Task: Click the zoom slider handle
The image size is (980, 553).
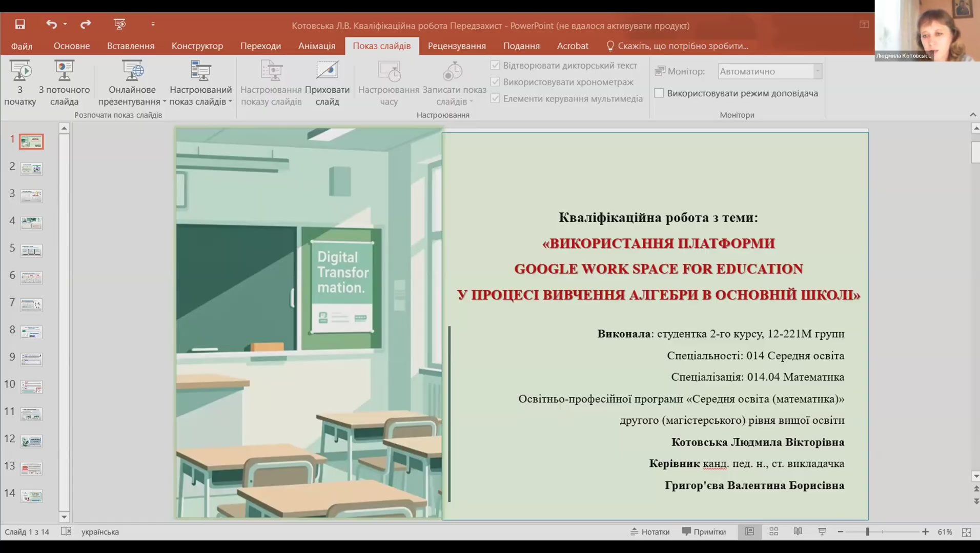Action: [x=867, y=532]
